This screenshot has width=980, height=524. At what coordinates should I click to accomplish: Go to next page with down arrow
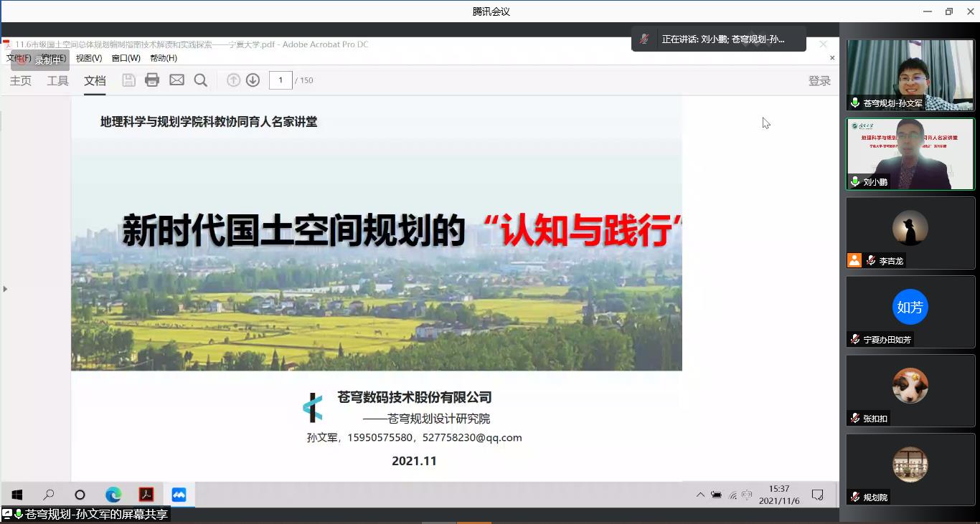(x=253, y=80)
